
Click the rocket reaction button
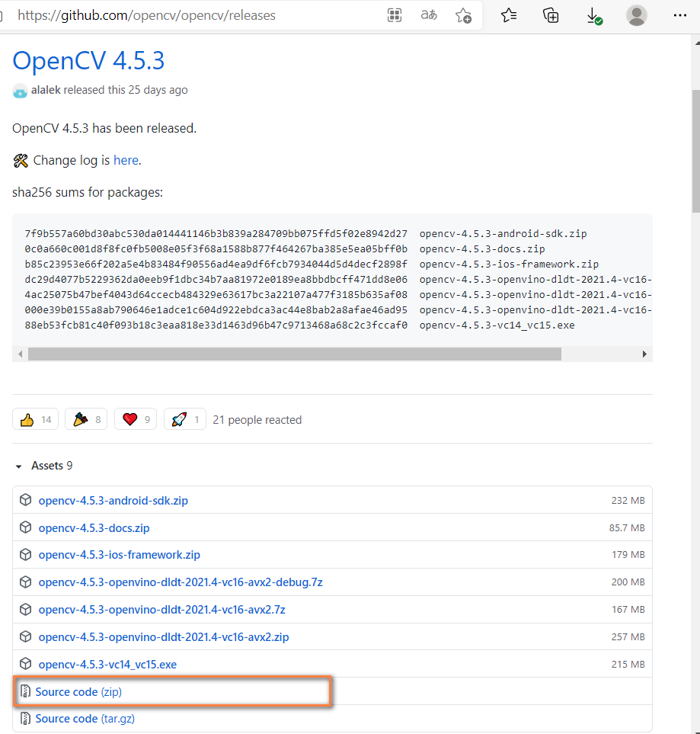[x=185, y=419]
